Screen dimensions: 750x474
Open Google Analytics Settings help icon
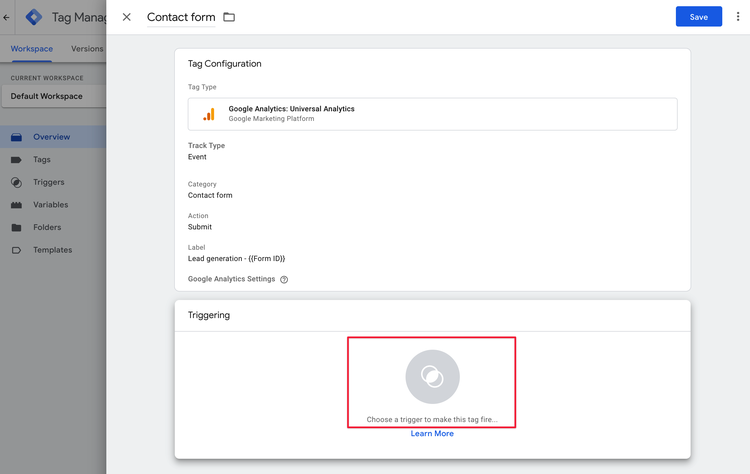click(x=284, y=279)
